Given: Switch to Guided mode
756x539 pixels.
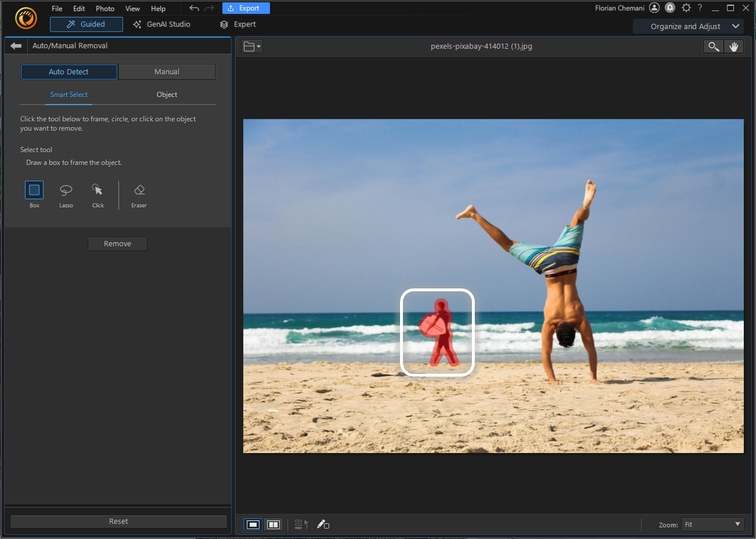Looking at the screenshot, I should [86, 24].
